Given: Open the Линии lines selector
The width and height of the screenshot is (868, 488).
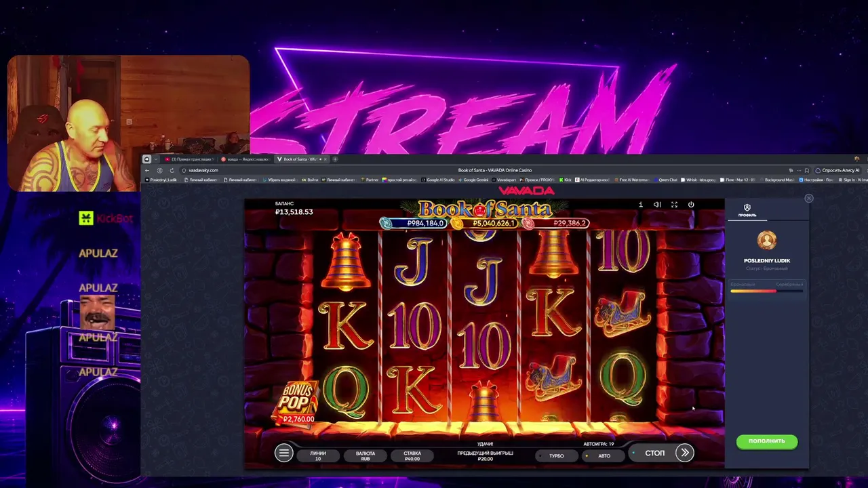Looking at the screenshot, I should pos(318,455).
